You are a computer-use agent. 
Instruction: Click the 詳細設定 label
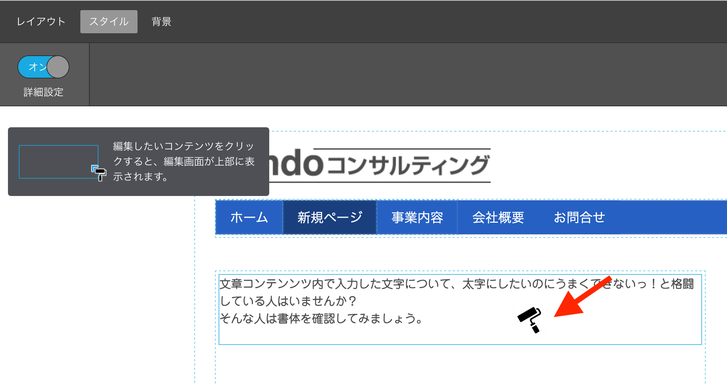click(x=44, y=92)
